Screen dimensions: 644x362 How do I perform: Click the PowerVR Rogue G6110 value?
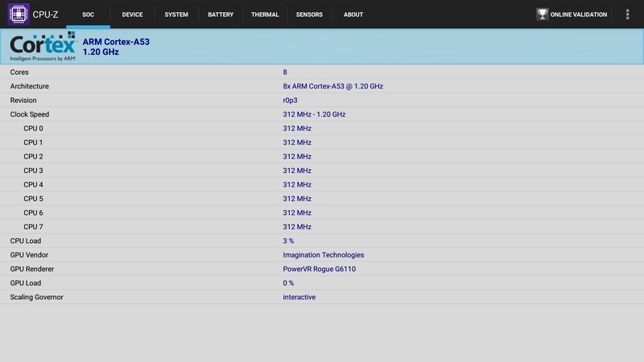coord(319,269)
